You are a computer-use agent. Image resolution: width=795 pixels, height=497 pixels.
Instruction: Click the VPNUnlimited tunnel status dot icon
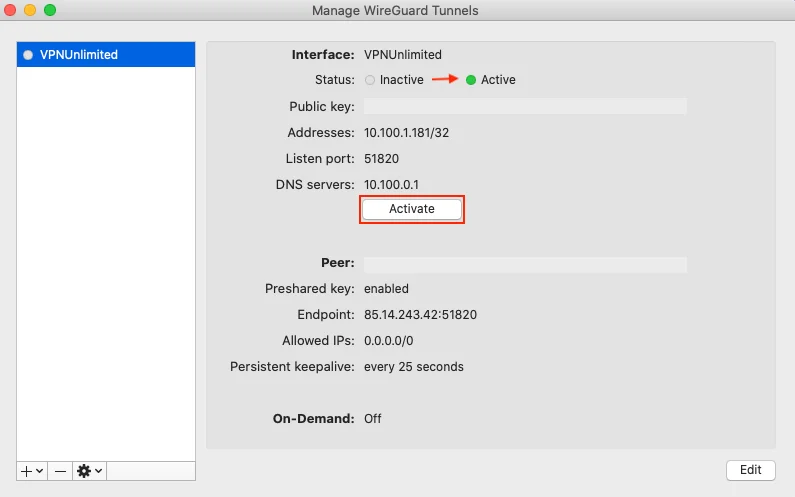[x=28, y=55]
